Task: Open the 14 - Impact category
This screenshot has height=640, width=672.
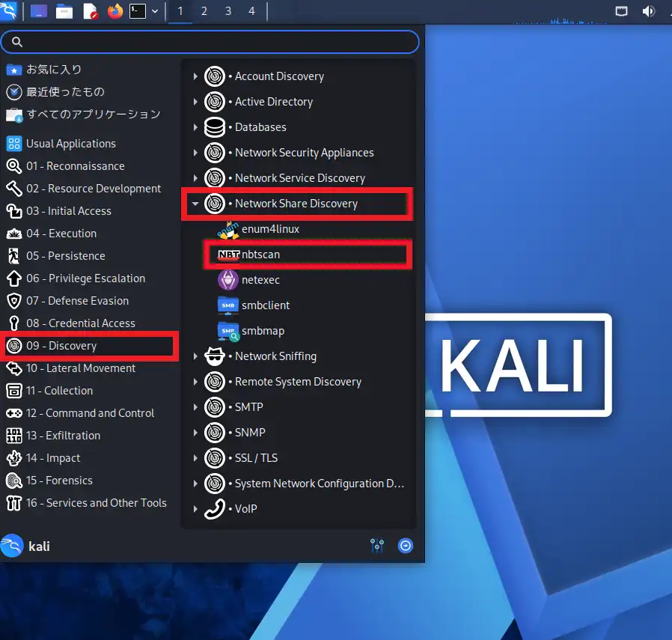Action: 90,458
